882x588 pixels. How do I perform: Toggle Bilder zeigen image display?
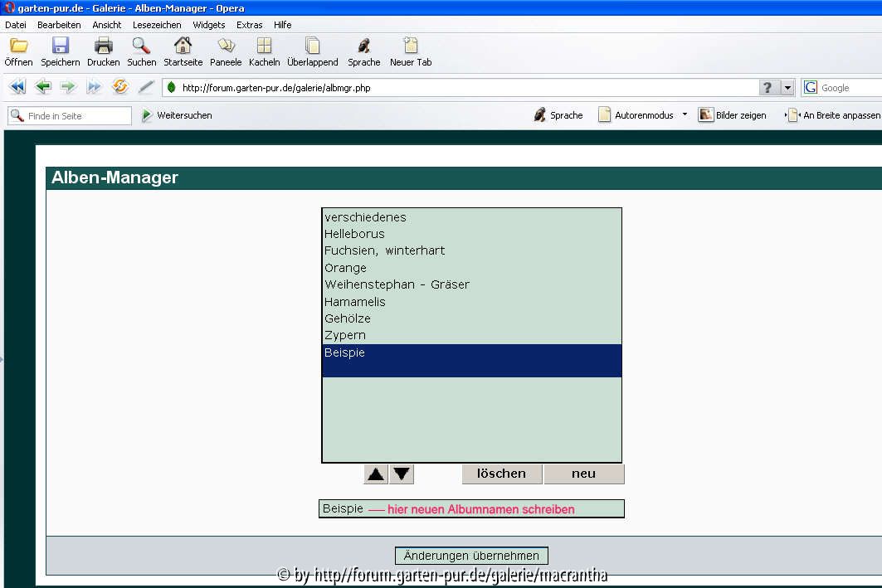(x=733, y=115)
